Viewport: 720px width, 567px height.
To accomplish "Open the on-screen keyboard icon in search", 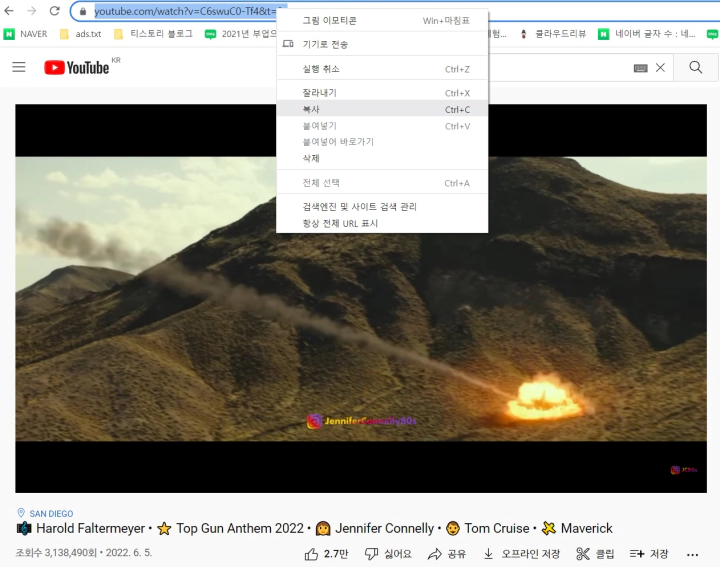I will [x=640, y=68].
